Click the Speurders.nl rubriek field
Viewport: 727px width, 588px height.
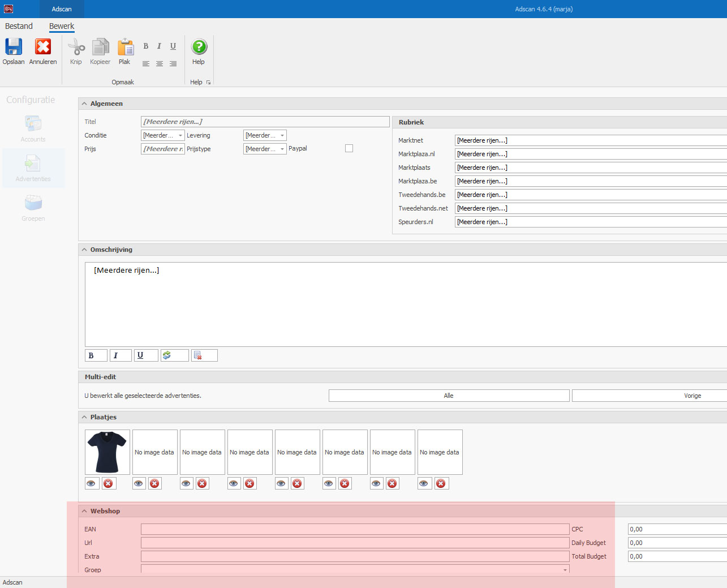591,222
